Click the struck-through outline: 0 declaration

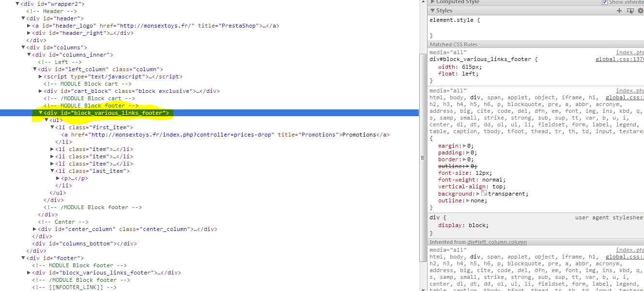point(458,166)
